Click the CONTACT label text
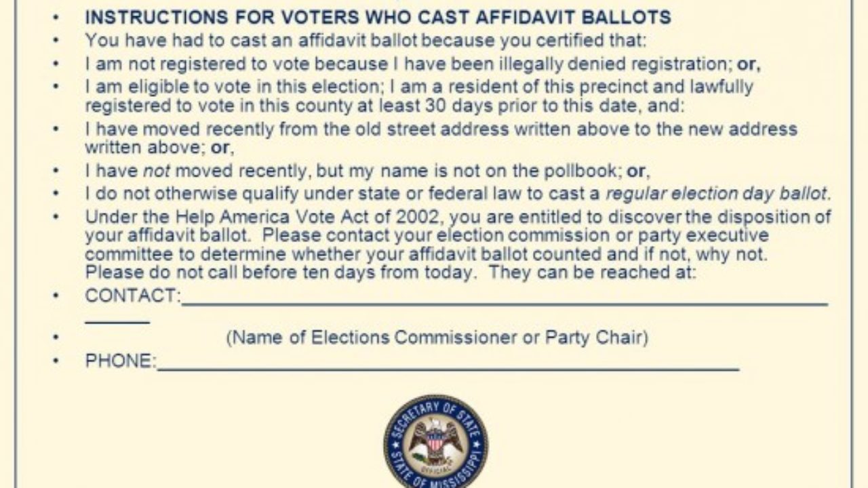This screenshot has width=868, height=488. [132, 296]
